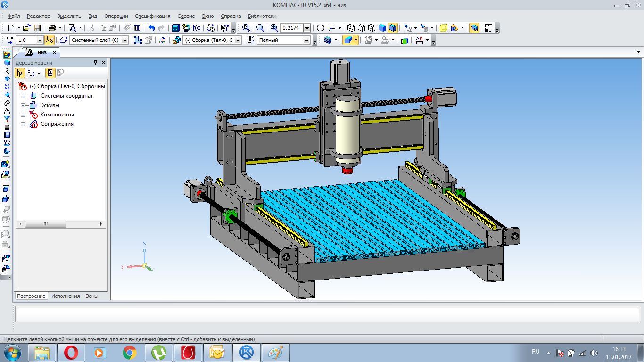
Task: Open the Variables f(x) panel
Action: tap(197, 28)
